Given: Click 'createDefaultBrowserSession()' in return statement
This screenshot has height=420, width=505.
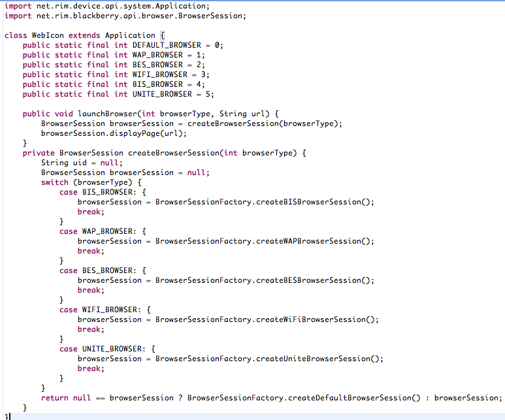Looking at the screenshot, I should pos(354,398).
